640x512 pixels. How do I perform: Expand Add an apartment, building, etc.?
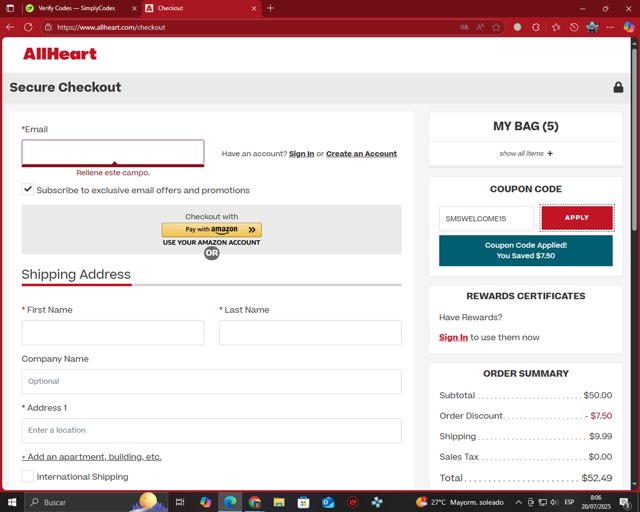tap(91, 456)
